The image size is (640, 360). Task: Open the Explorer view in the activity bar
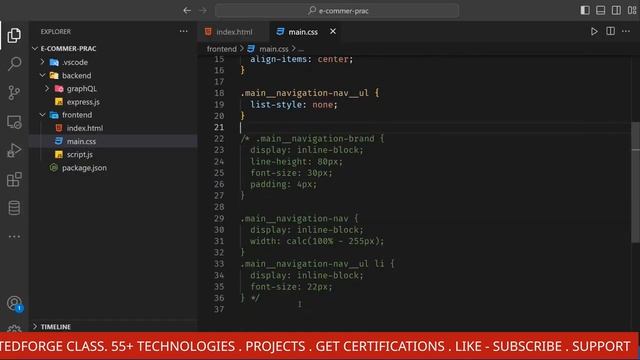(14, 36)
